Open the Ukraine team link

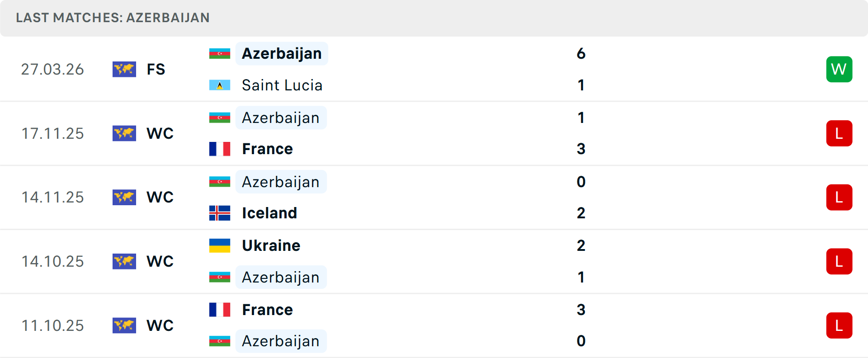[271, 245]
